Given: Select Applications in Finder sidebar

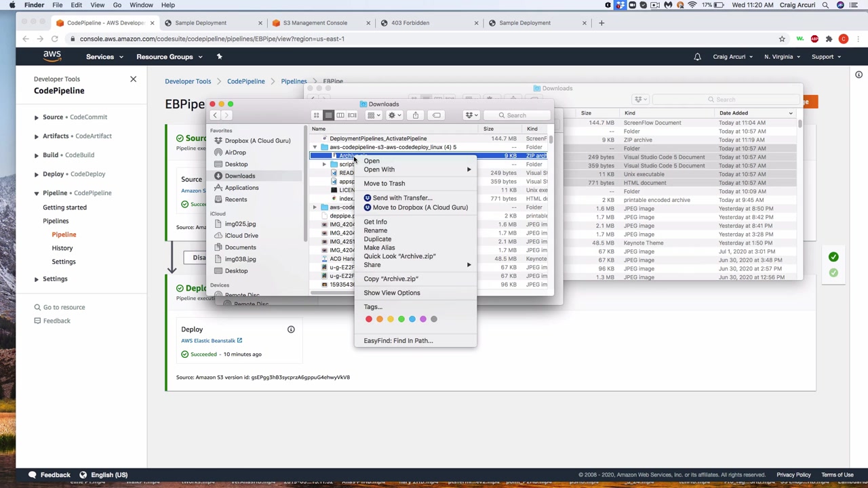Looking at the screenshot, I should [256, 188].
